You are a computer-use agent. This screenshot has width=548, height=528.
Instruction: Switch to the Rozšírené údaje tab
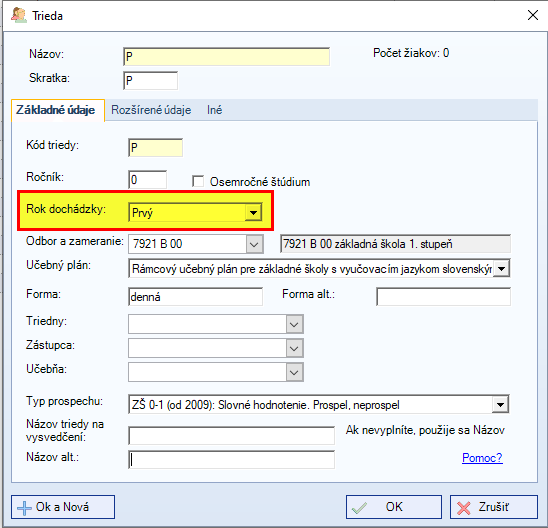(x=151, y=110)
